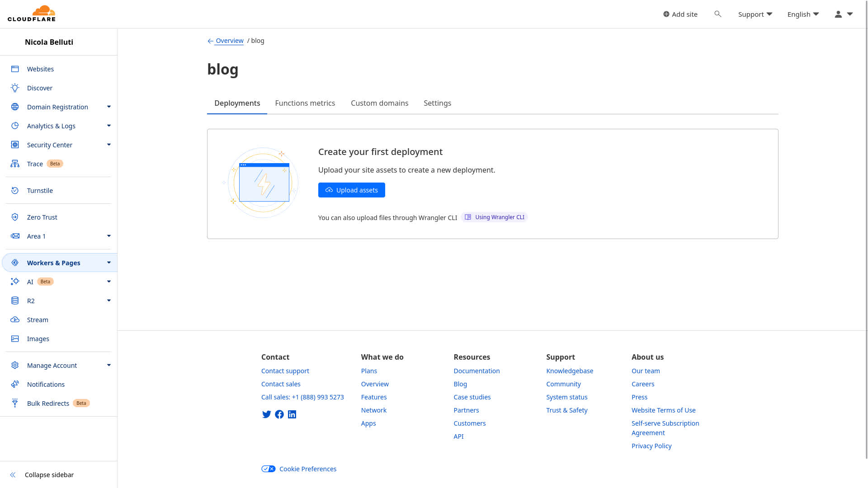Viewport: 868px width, 488px height.
Task: Expand the Domain Registration menu
Action: [x=109, y=107]
